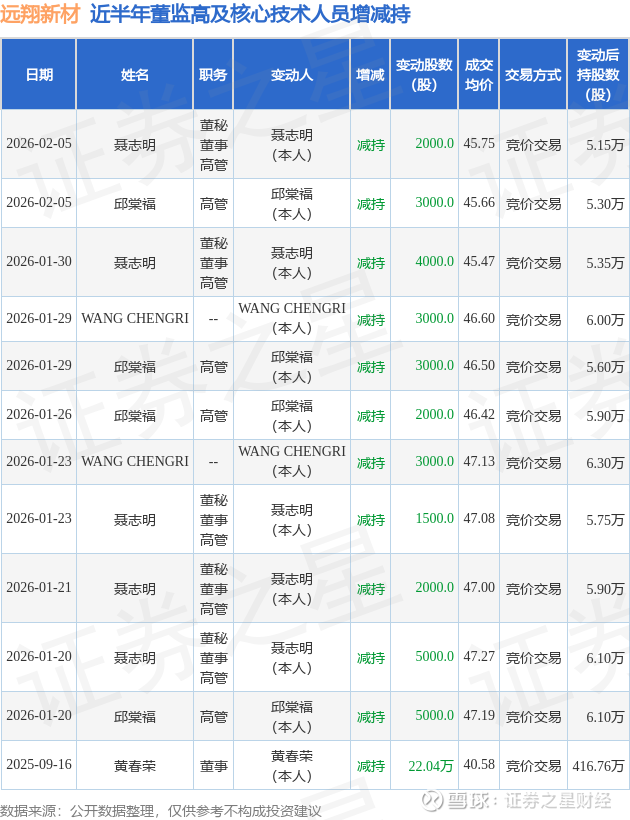The image size is (630, 820).
Task: Select the 增减 column header
Action: [x=370, y=75]
